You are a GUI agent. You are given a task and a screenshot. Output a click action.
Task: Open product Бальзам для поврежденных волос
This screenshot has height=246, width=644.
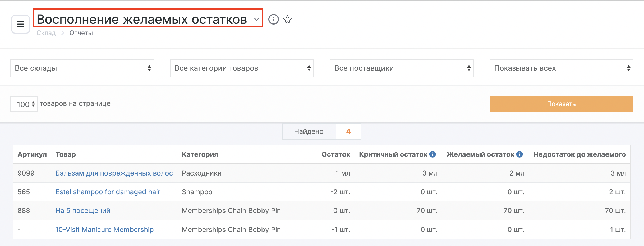(x=114, y=173)
